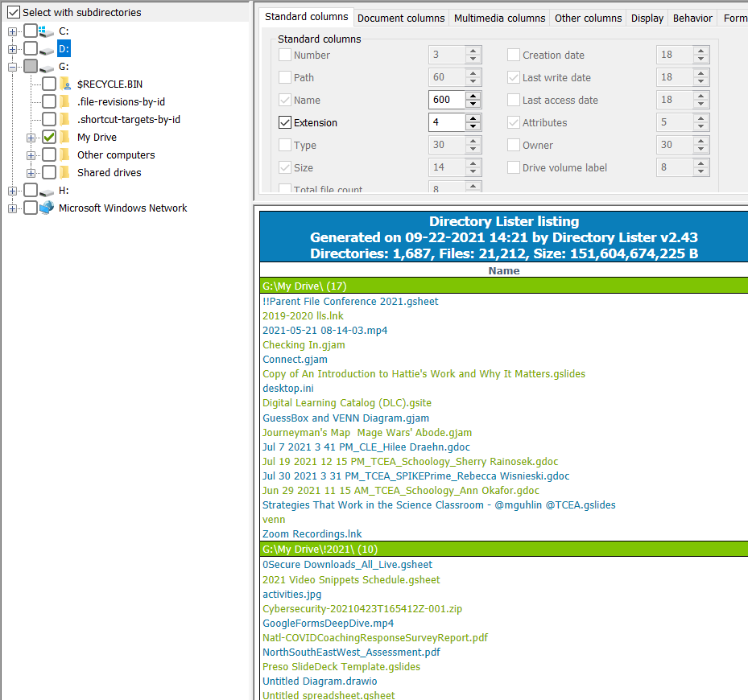Open Untitled Diagram.drawio file link
Viewport: 748px width, 700px height.
tap(320, 681)
